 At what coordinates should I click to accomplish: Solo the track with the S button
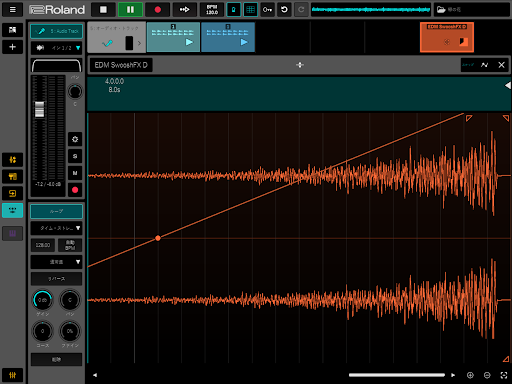click(75, 156)
